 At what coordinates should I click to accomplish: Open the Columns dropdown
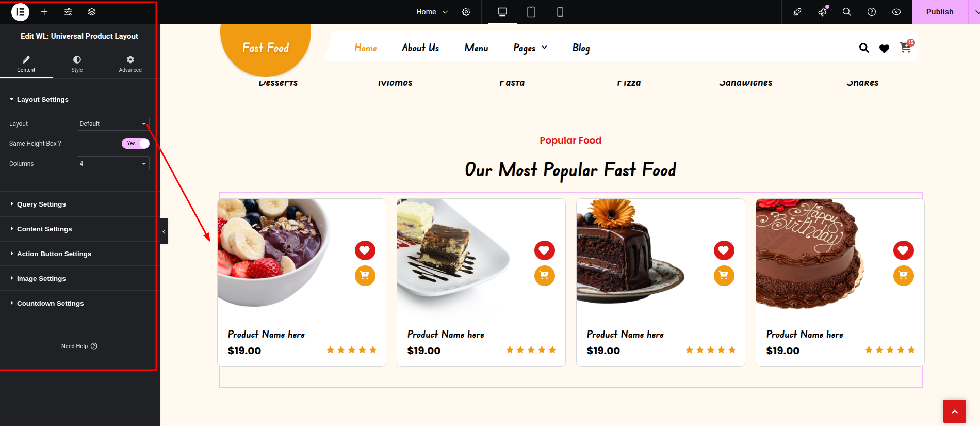pos(113,164)
